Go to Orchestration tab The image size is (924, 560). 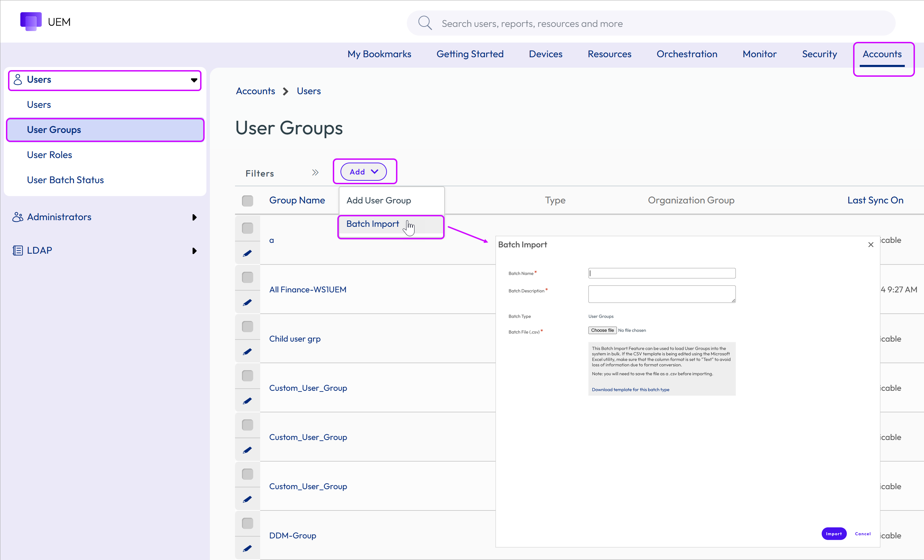click(x=687, y=54)
